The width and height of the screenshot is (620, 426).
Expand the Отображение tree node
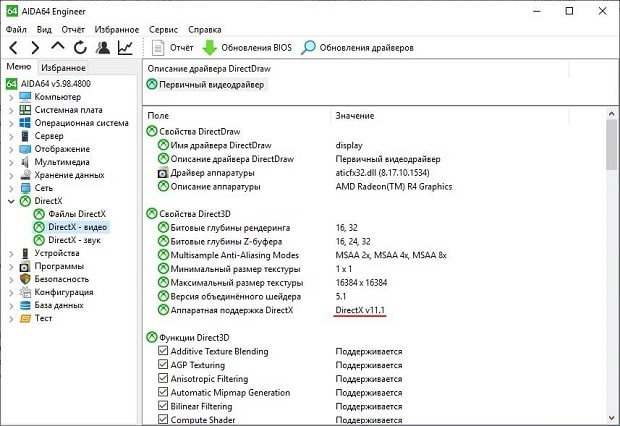(11, 150)
